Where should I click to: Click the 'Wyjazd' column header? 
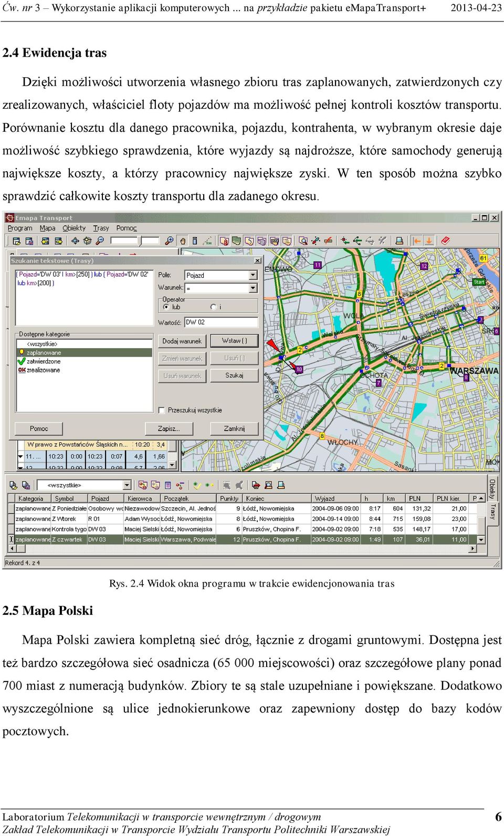point(336,498)
